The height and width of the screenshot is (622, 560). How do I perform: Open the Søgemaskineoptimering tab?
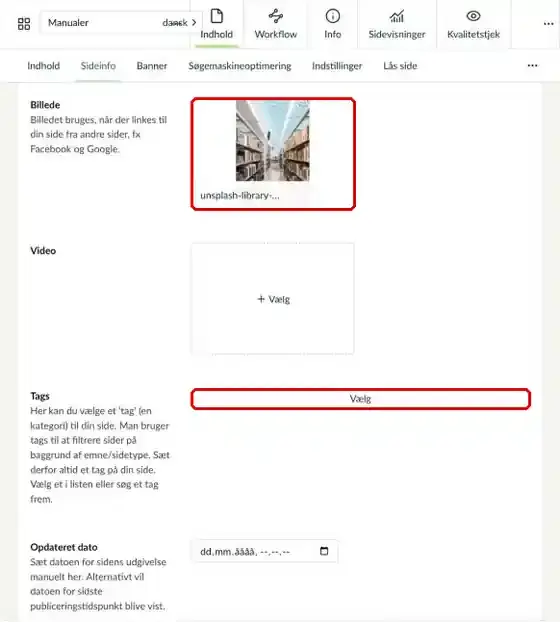tap(240, 66)
